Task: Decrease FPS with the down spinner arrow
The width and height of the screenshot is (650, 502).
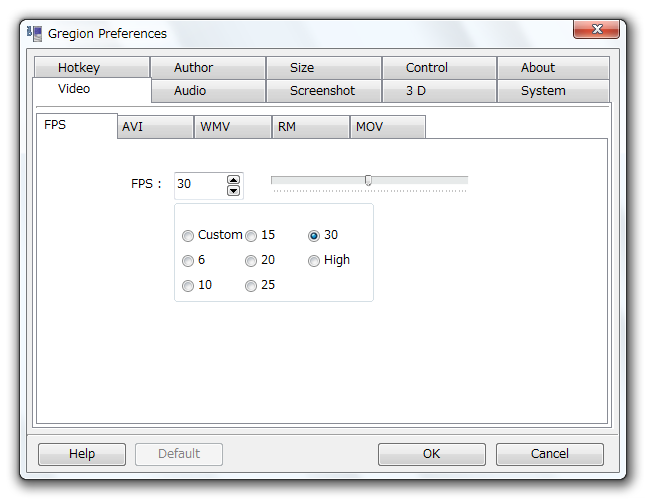Action: coord(233,191)
